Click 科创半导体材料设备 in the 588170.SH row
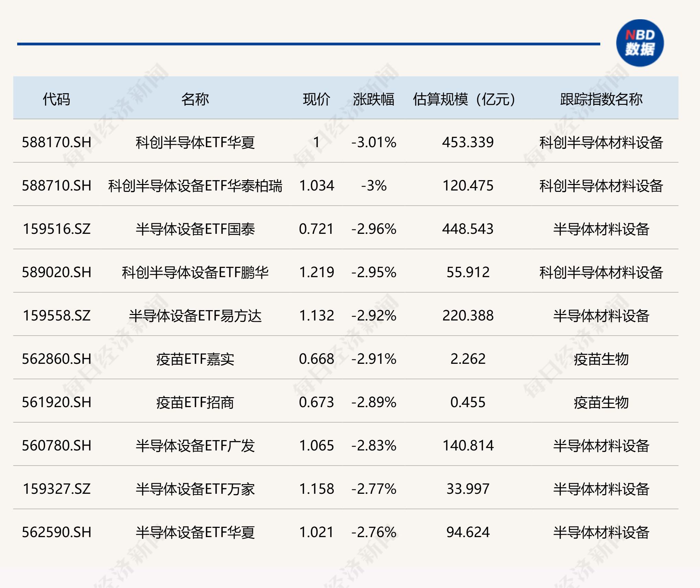This screenshot has width=700, height=588. pyautogui.click(x=601, y=142)
